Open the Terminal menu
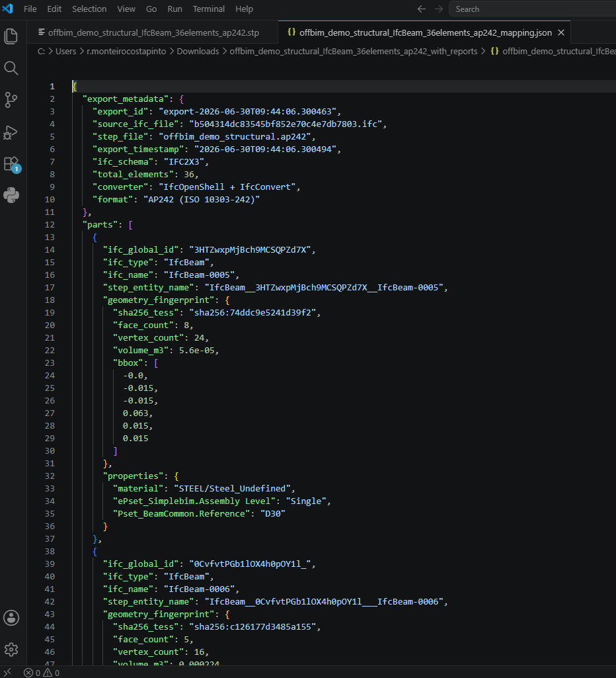Viewport: 616px width, 678px height. pos(209,9)
